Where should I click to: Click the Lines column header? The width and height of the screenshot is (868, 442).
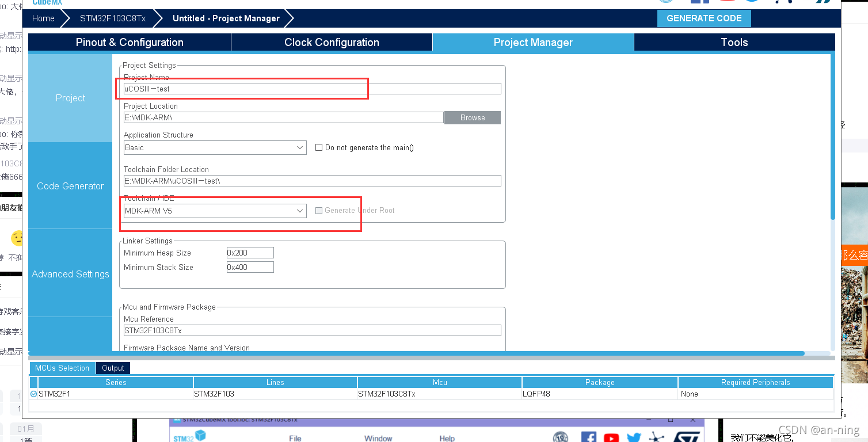pos(275,382)
